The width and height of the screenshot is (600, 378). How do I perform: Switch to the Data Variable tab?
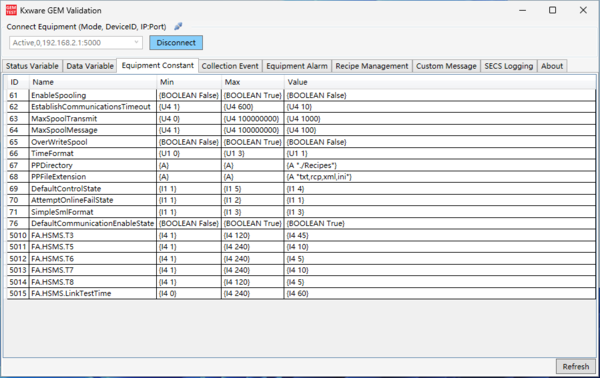(x=90, y=66)
